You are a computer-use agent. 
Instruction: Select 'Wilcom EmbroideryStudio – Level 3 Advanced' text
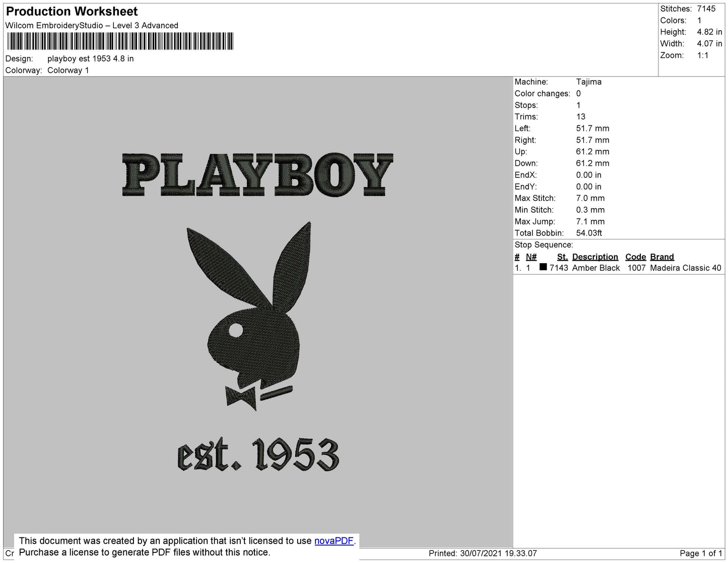92,26
